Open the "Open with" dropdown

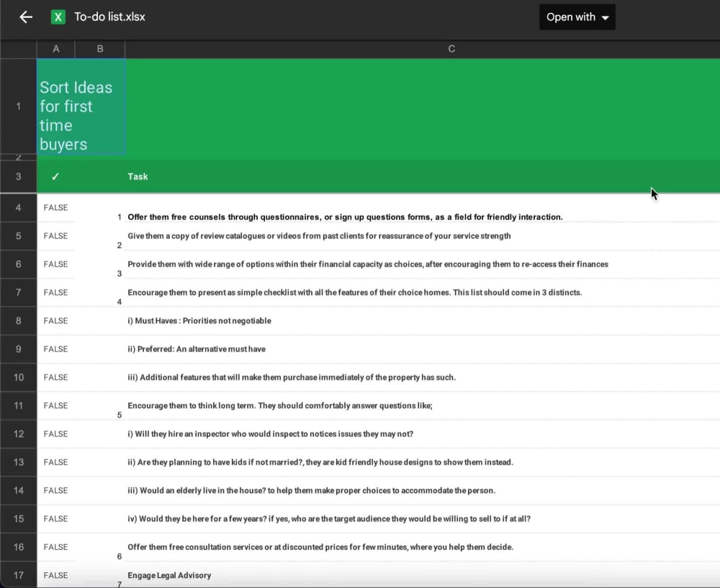point(571,17)
